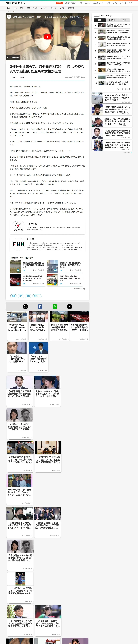Screen dimensions: 138x644
Task: Share the article on Facebook
Action: [40, 307]
